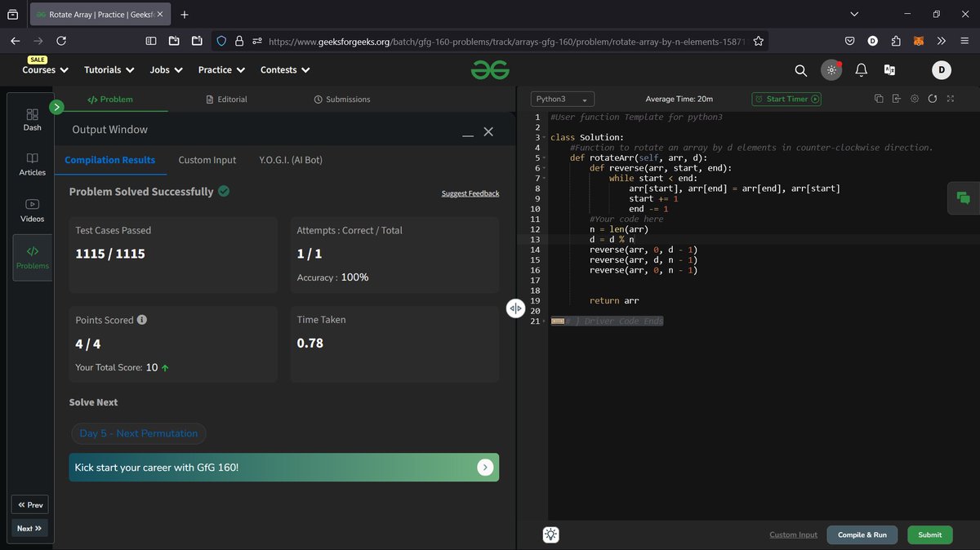List all tabs dropdown arrow
Image resolution: width=980 pixels, height=550 pixels.
[x=854, y=14]
